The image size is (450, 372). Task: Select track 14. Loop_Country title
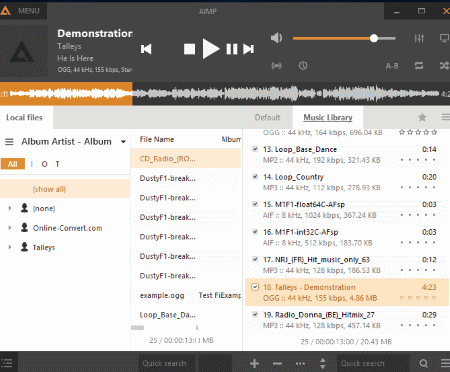tap(293, 177)
